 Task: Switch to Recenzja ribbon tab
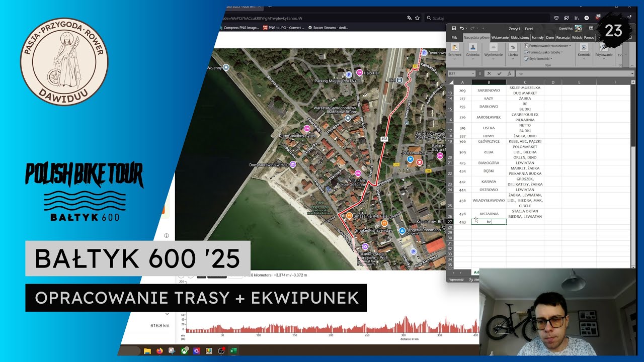click(562, 38)
